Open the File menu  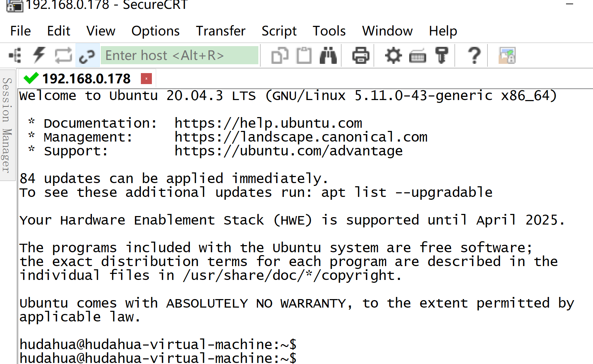[x=21, y=31]
